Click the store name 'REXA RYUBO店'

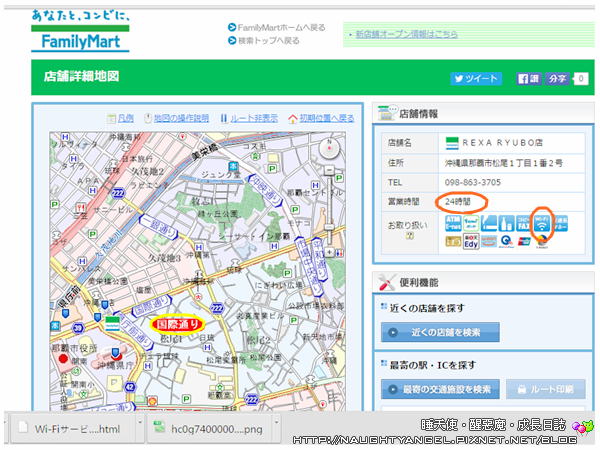(502, 143)
